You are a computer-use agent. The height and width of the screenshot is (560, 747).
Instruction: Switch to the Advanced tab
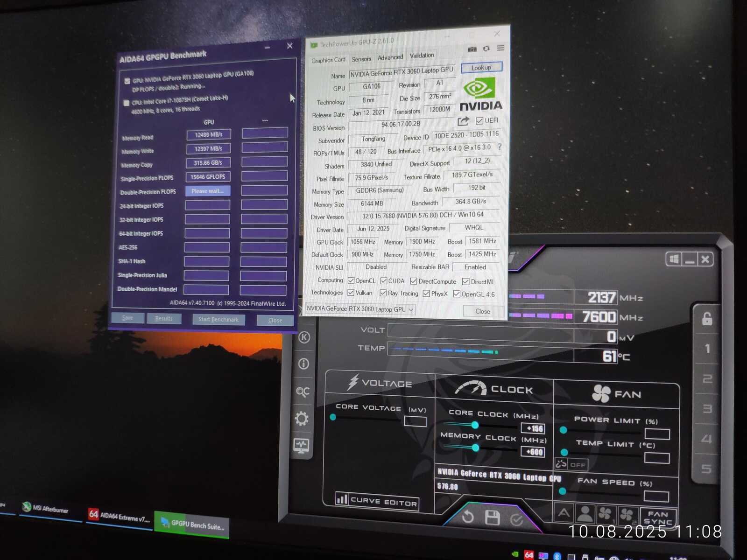click(x=390, y=57)
